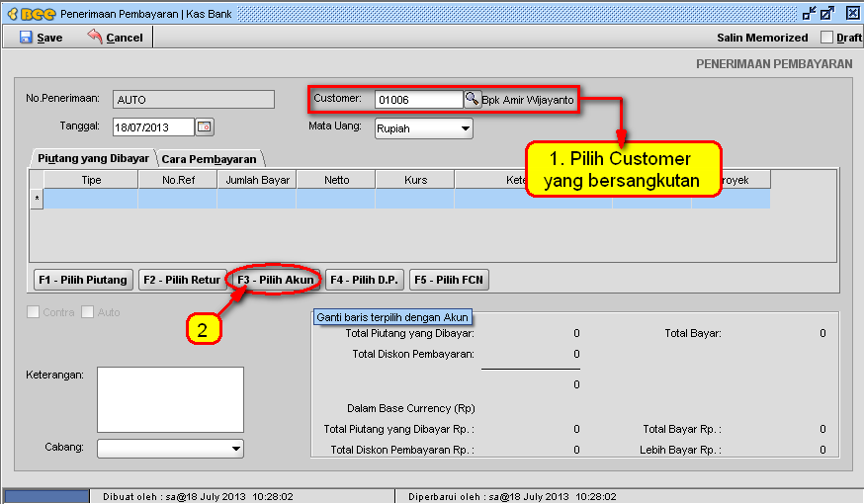Viewport: 864px width, 504px height.
Task: Click the Save disk icon
Action: (x=26, y=38)
